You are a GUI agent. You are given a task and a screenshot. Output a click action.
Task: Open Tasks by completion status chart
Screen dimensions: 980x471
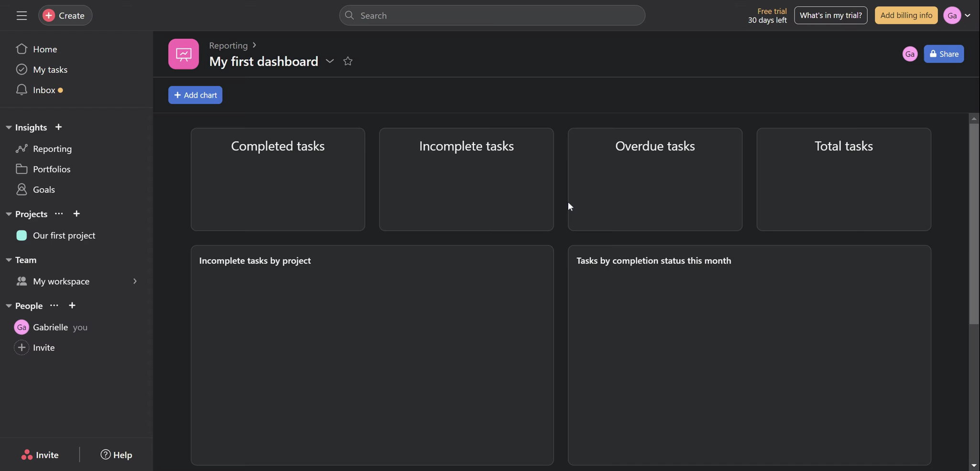coord(749,355)
